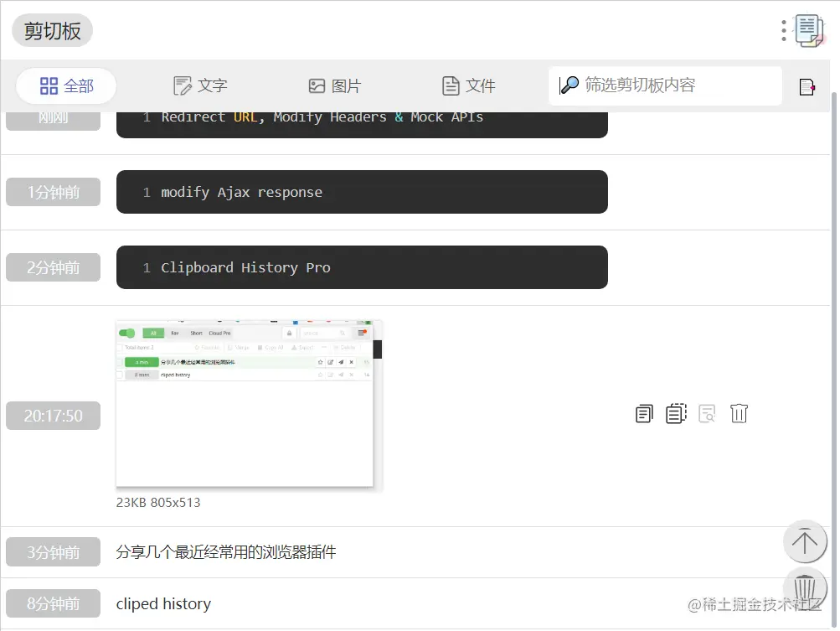Delete the image clip with trash icon
This screenshot has height=631, width=840.
click(x=739, y=413)
